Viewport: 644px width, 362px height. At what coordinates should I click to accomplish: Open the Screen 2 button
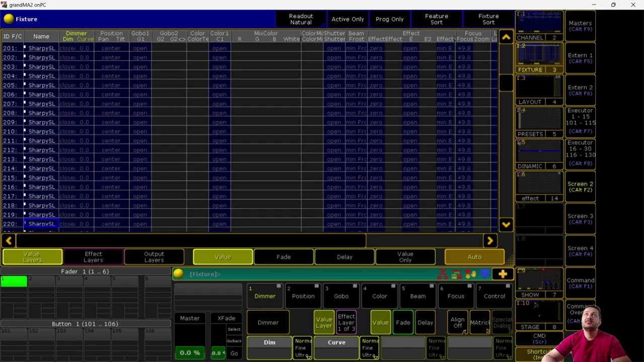tap(580, 187)
